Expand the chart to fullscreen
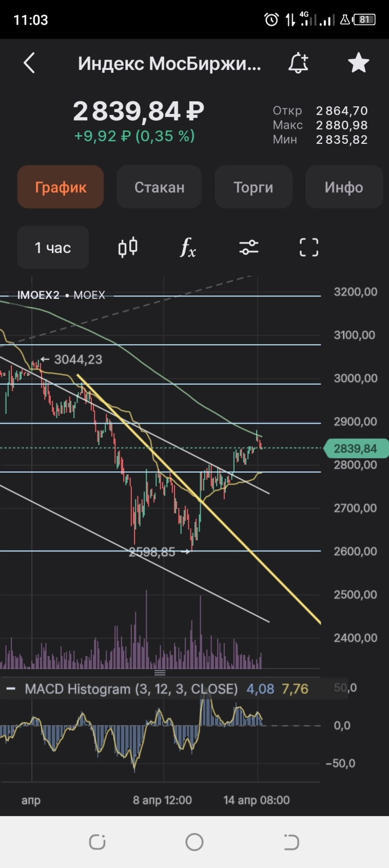This screenshot has width=389, height=868. pyautogui.click(x=309, y=248)
